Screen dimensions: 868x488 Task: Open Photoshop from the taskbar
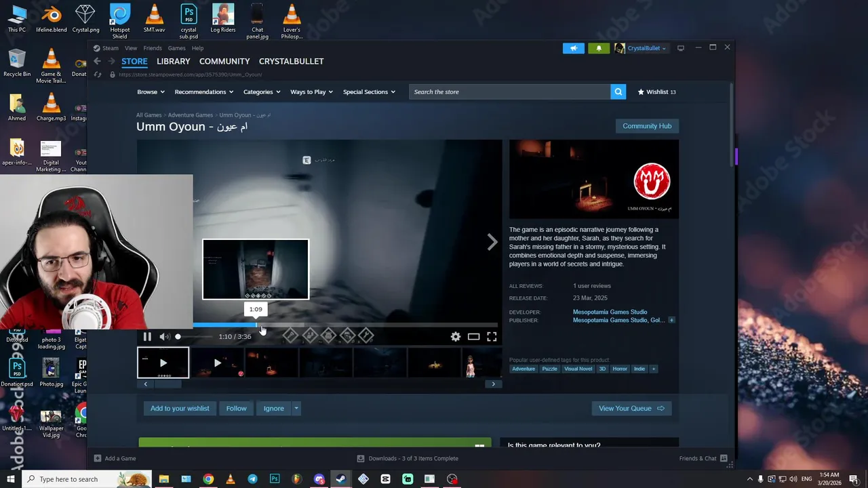(x=275, y=479)
